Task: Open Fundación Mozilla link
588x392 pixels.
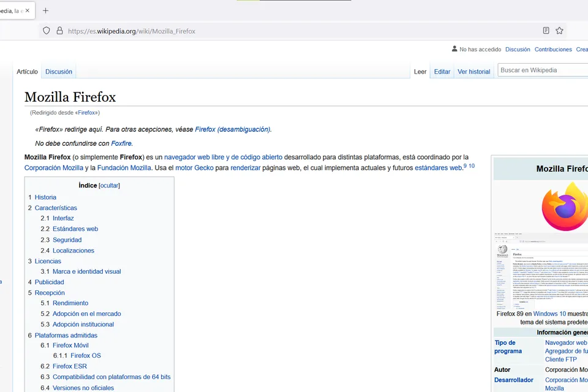Action: 124,168
